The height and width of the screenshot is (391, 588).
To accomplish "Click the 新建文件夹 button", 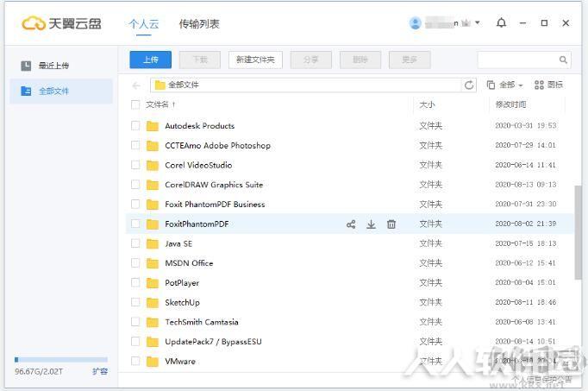I will [x=255, y=60].
